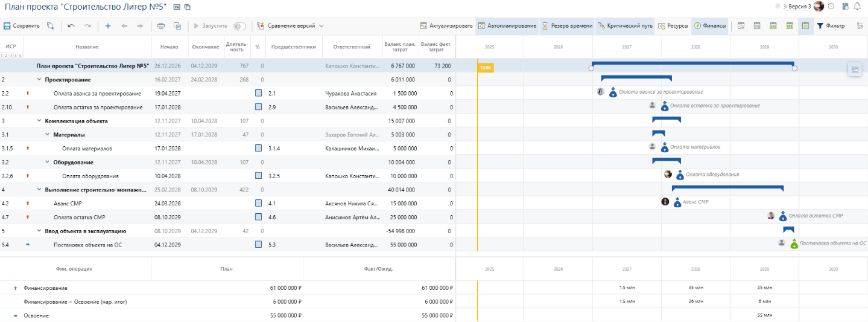Switch on the Ресурсы mode
The image size is (868, 322).
pyautogui.click(x=673, y=26)
